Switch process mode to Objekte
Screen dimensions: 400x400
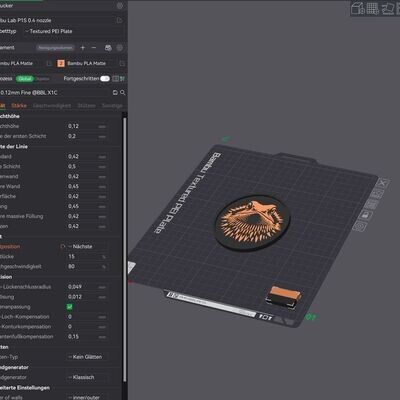pos(43,79)
